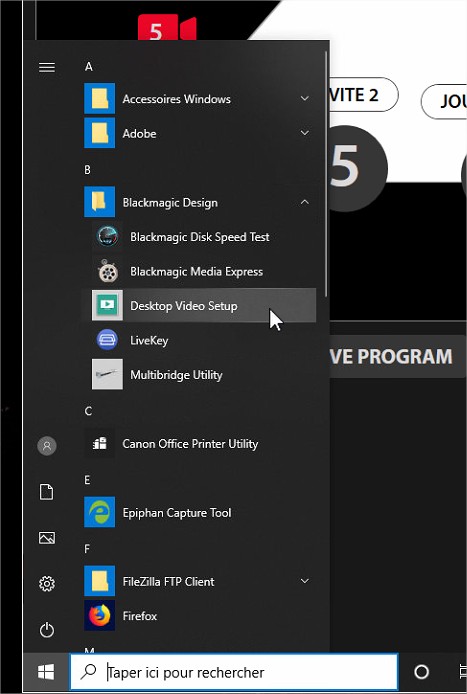Open Pictures from the Start sidebar

(x=47, y=538)
